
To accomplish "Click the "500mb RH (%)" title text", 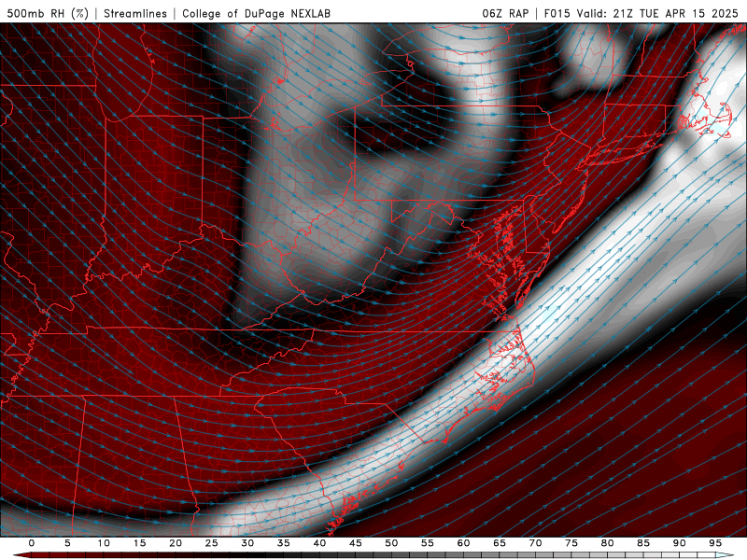I will 49,13.
